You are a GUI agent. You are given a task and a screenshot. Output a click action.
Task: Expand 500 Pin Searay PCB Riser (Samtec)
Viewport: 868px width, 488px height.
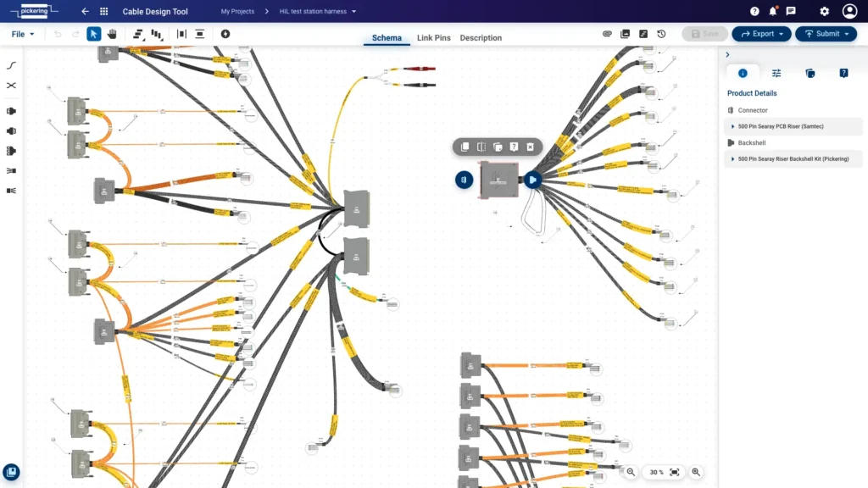pyautogui.click(x=793, y=126)
